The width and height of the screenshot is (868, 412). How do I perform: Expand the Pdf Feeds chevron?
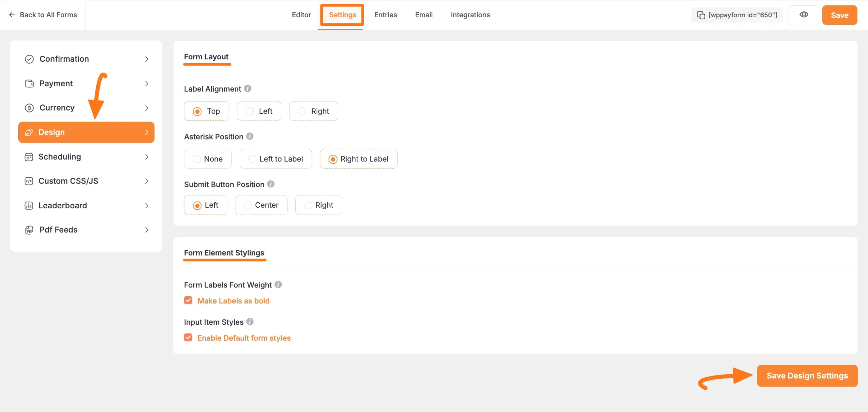click(x=146, y=230)
